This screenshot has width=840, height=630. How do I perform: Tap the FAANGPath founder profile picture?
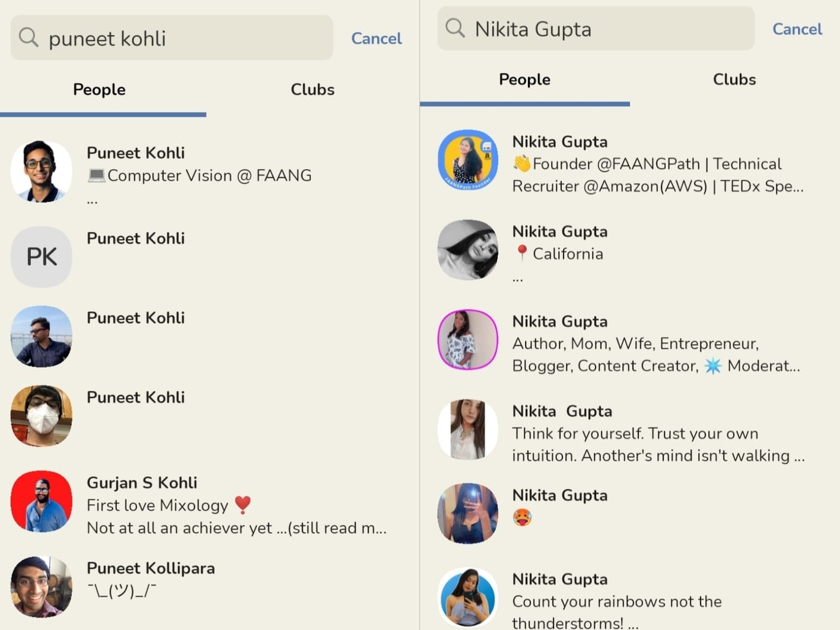[x=468, y=160]
